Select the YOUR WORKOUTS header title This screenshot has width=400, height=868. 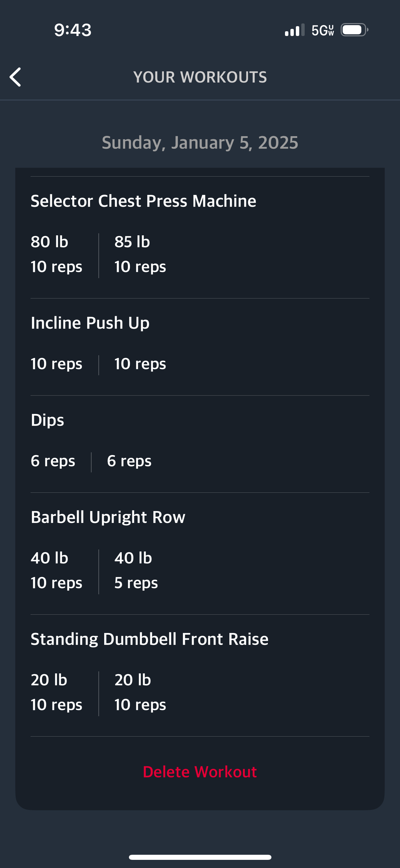tap(200, 77)
